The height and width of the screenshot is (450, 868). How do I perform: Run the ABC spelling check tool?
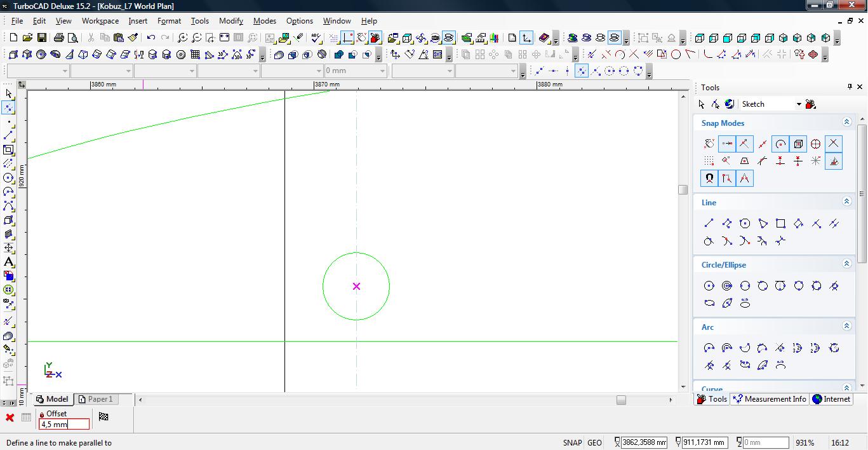317,38
